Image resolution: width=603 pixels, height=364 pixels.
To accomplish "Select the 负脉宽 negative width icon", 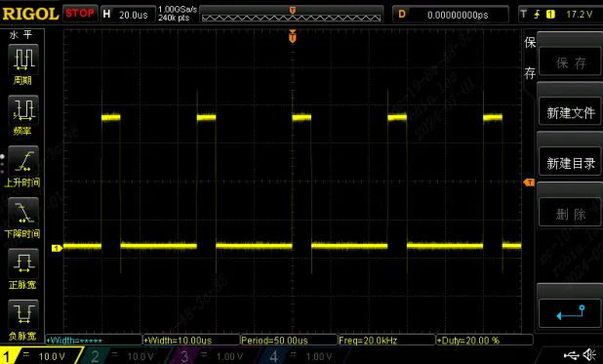I will [x=23, y=315].
